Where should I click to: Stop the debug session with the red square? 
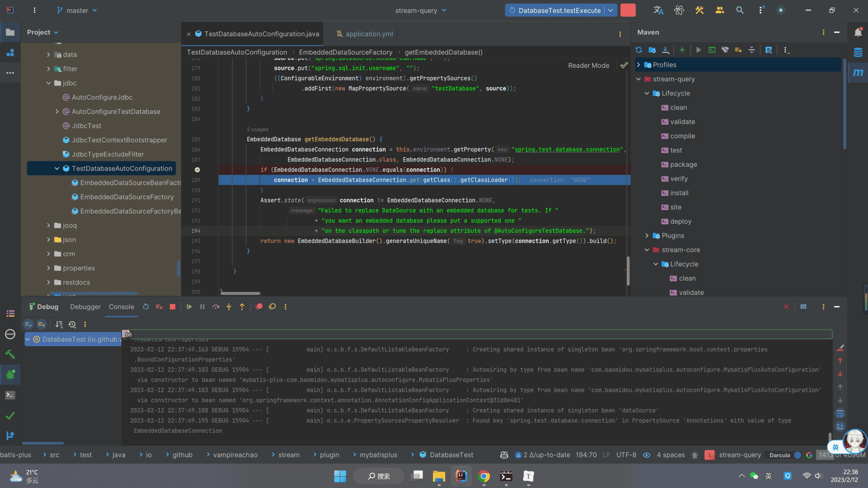(x=173, y=307)
